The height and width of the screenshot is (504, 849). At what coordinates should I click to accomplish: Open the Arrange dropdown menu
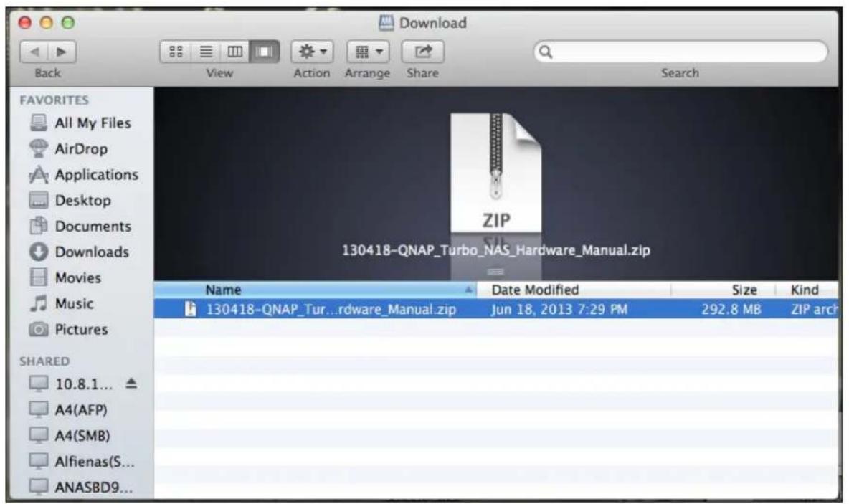click(368, 52)
